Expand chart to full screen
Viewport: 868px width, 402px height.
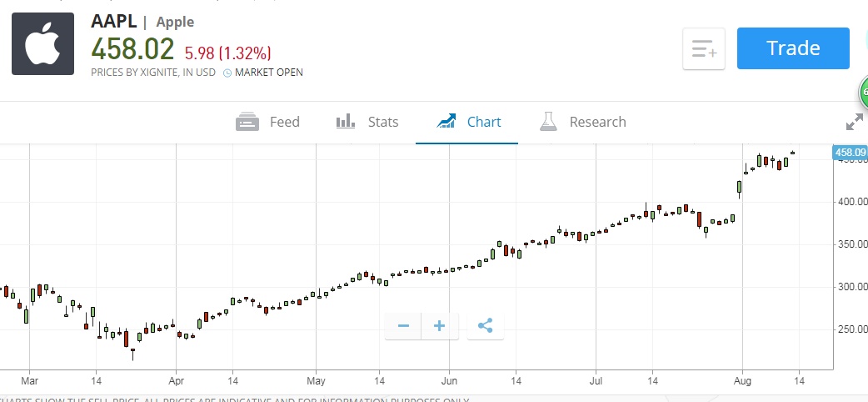coord(854,123)
